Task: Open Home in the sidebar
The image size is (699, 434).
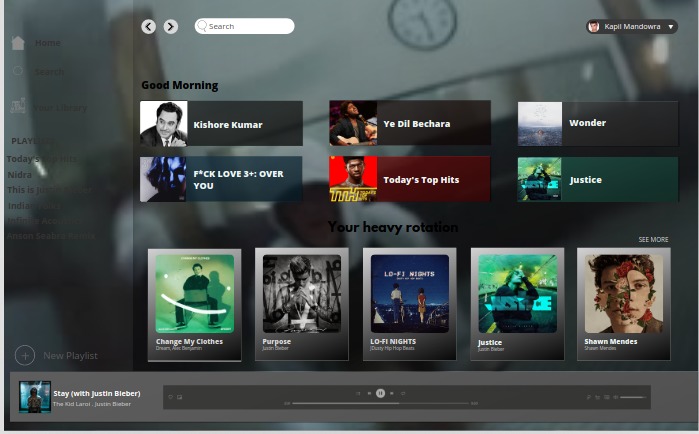Action: click(48, 43)
